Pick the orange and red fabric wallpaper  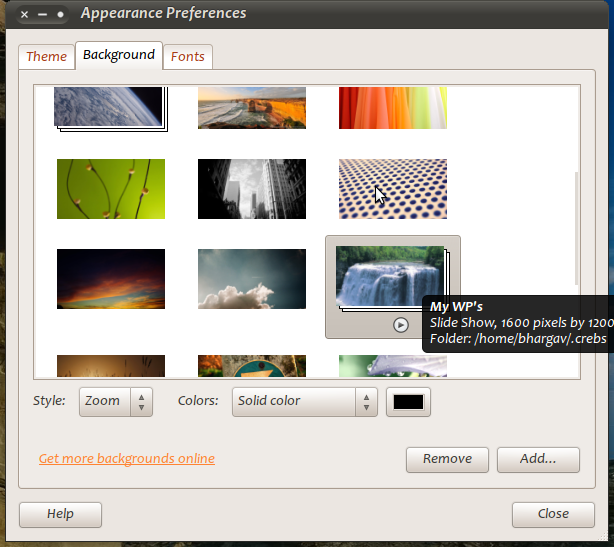click(x=393, y=108)
